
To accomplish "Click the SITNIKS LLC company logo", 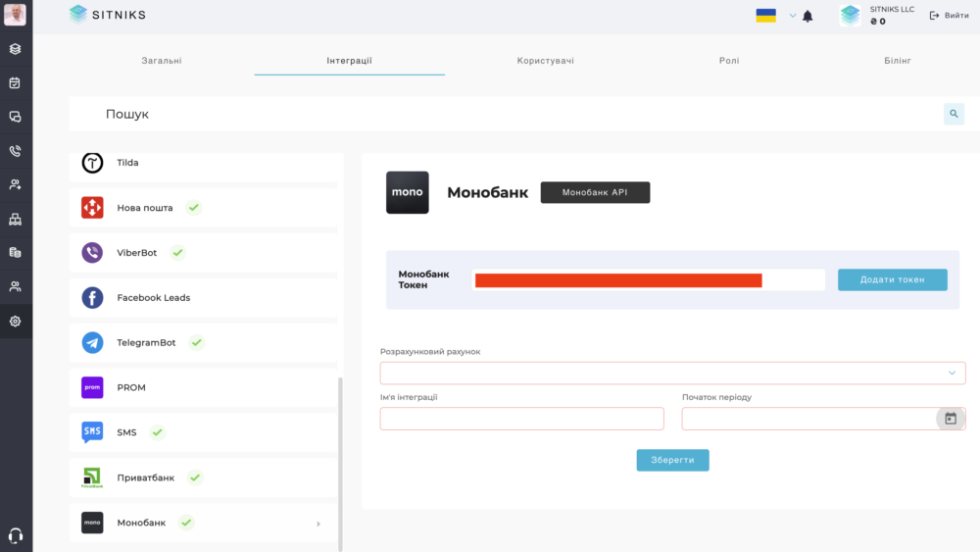I will (850, 16).
